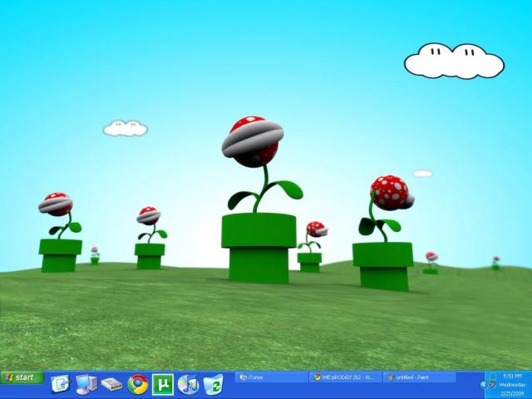This screenshot has height=399, width=532.
Task: Click the Show Desktop quick launch icon
Action: coord(60,384)
